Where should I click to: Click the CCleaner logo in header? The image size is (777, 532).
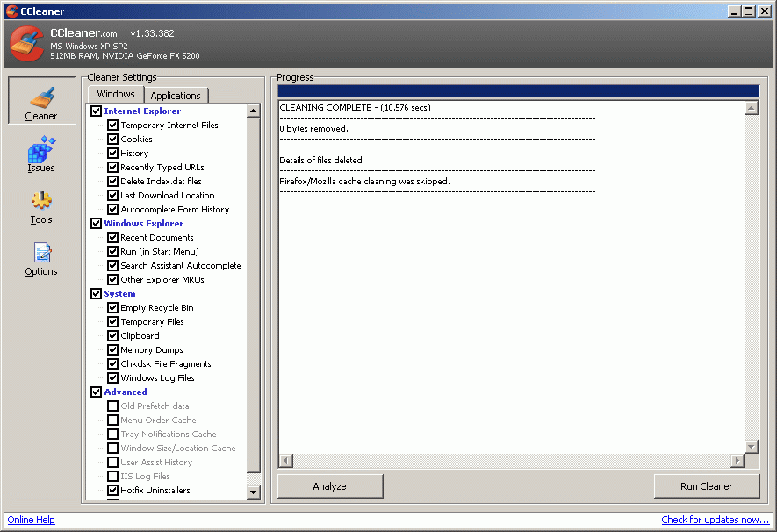(27, 44)
